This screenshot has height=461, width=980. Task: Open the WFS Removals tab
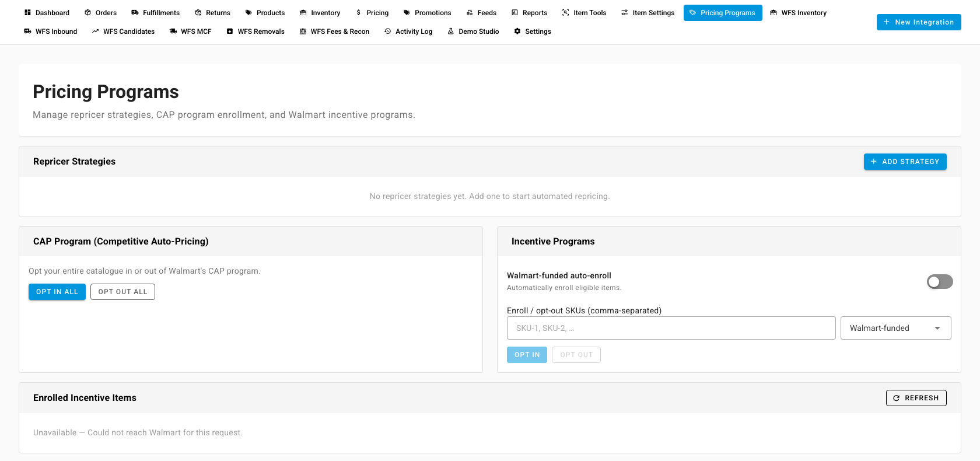(x=256, y=31)
